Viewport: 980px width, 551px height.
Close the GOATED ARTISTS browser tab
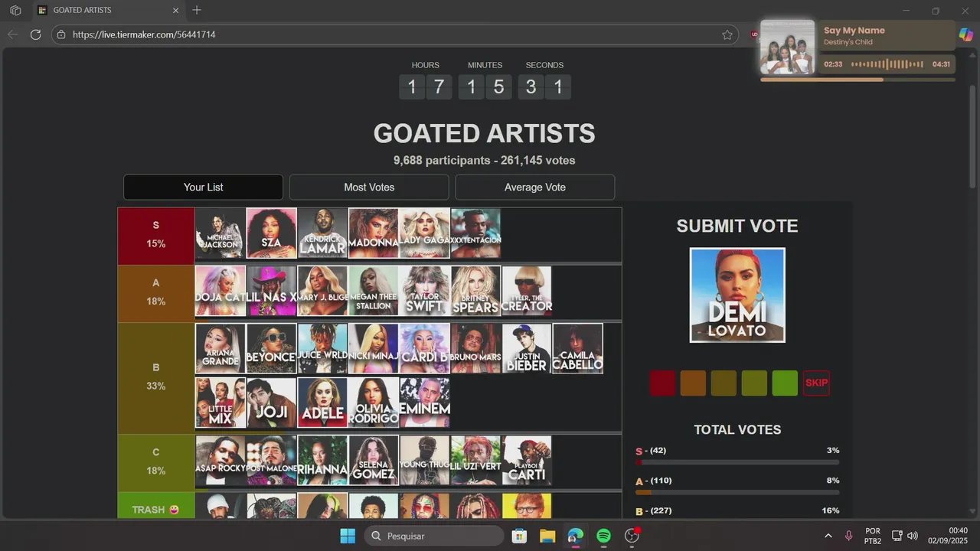coord(175,10)
